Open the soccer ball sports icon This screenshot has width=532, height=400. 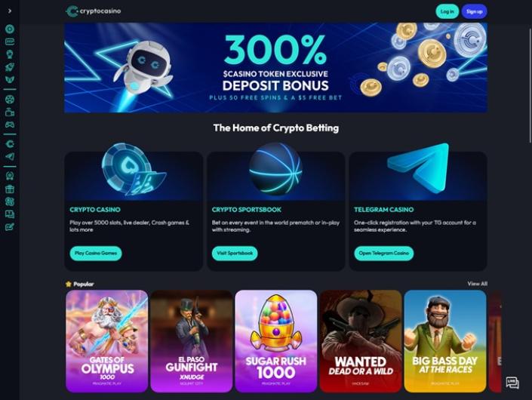click(x=10, y=100)
